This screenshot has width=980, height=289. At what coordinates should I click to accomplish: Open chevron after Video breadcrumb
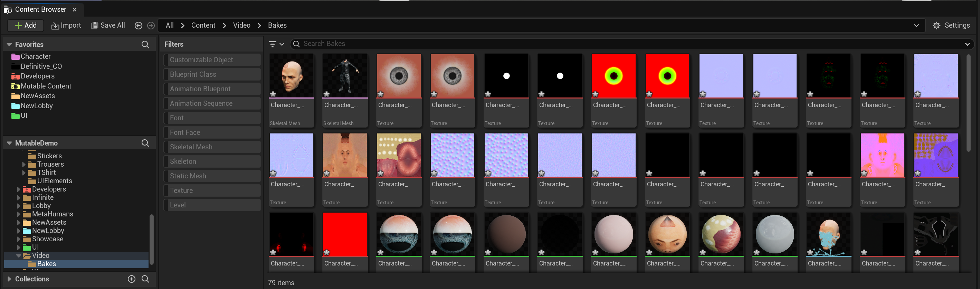coord(259,26)
